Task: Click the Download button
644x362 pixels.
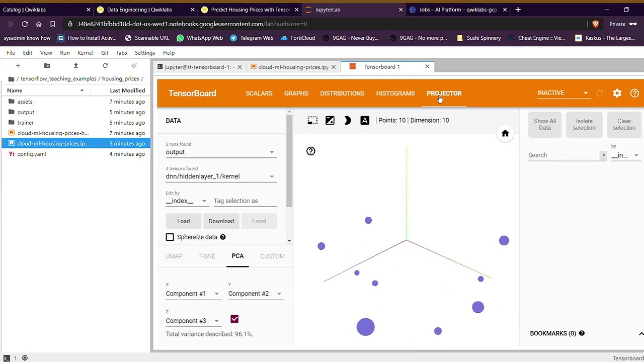Action: click(x=221, y=221)
